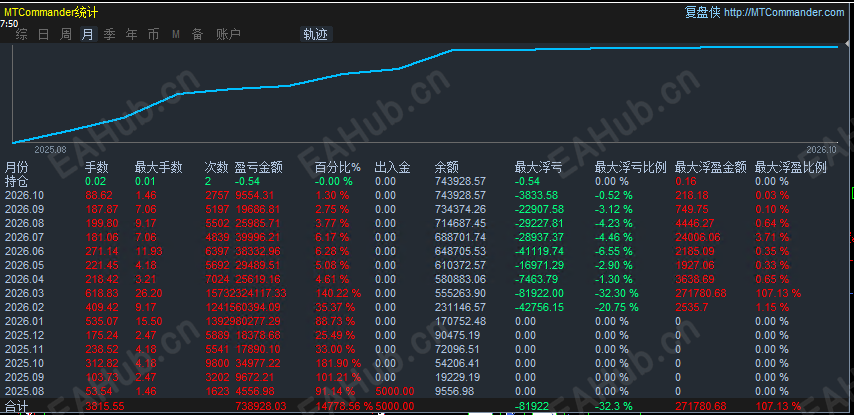Select the 月 monthly statistics tab

pyautogui.click(x=87, y=34)
